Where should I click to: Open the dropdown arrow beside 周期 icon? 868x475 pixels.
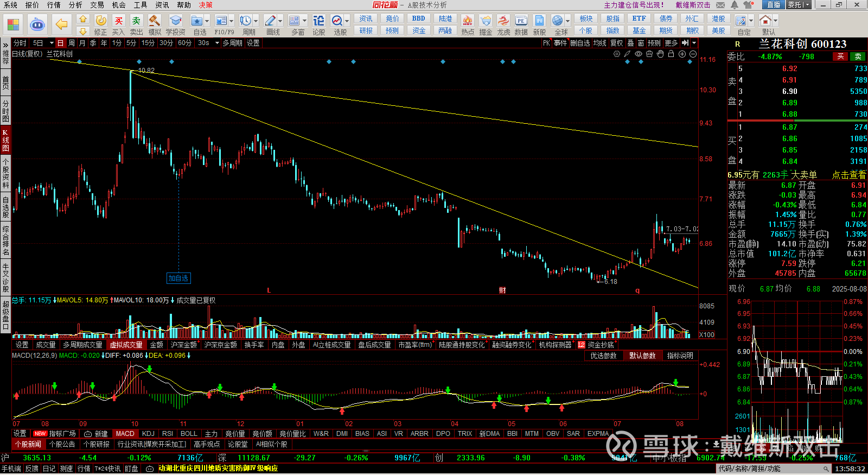(256, 21)
